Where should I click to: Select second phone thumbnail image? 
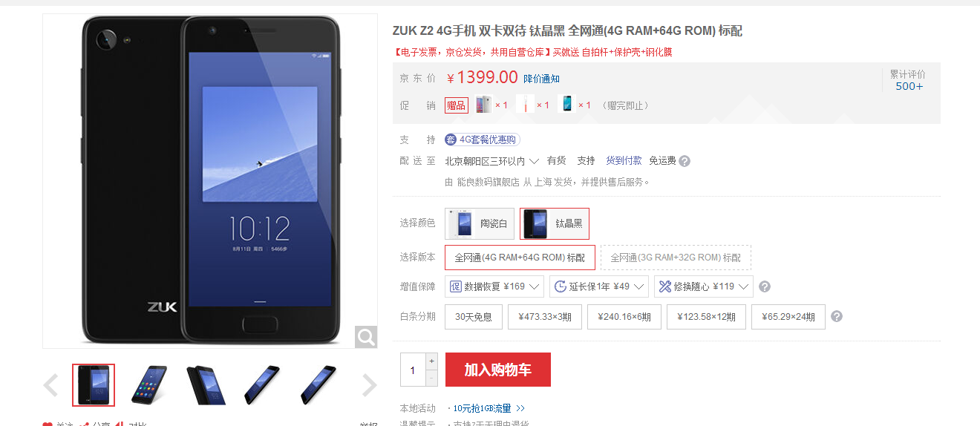(149, 384)
